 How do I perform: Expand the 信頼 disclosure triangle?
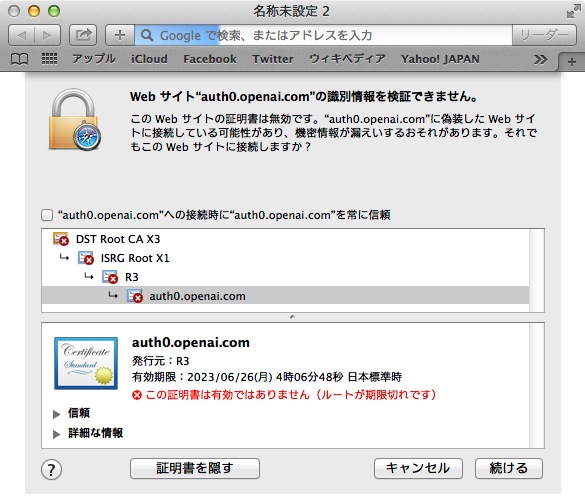pyautogui.click(x=57, y=414)
